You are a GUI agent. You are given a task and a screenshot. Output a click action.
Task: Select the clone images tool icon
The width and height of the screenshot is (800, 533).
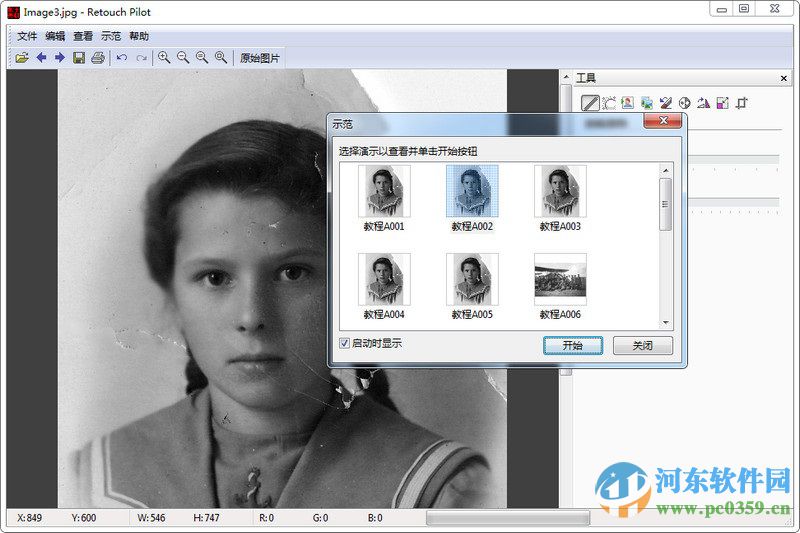(646, 103)
